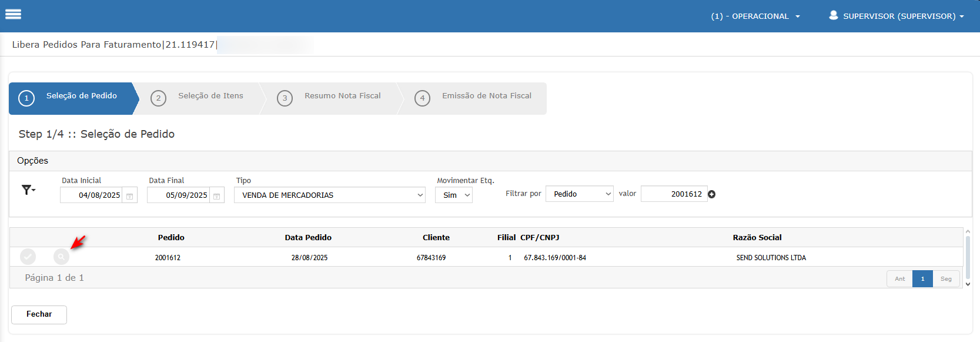Click the table scrollbar down arrow
Viewport: 980px width, 342px height.
[x=968, y=284]
